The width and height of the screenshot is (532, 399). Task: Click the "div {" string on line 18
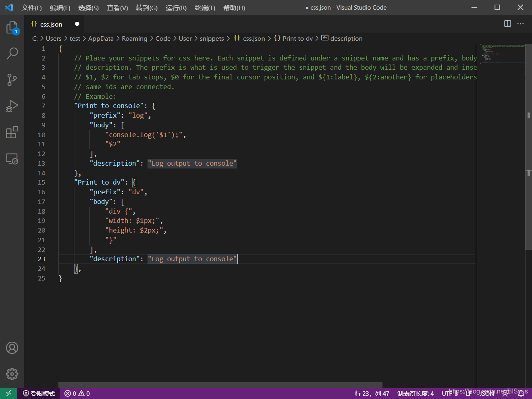[118, 211]
